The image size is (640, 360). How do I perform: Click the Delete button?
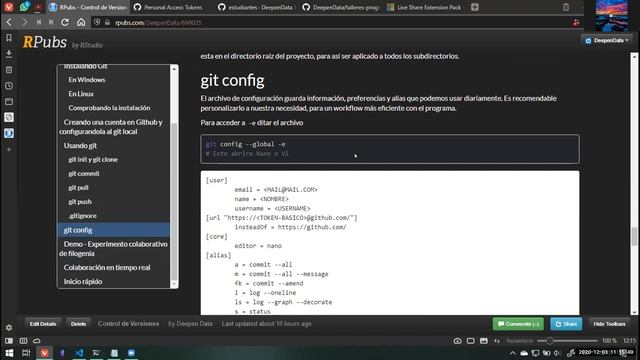[x=78, y=324]
